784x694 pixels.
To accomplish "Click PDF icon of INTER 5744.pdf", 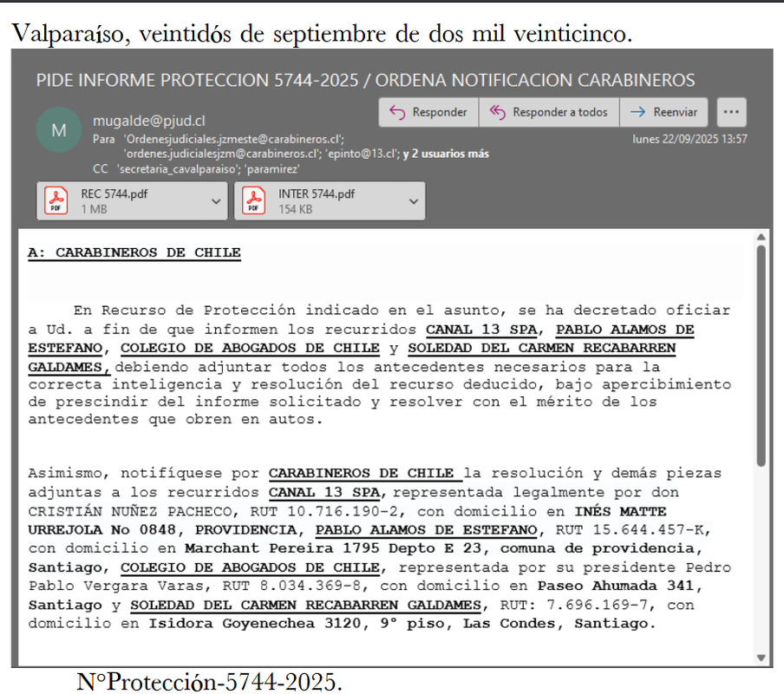I will tap(253, 201).
